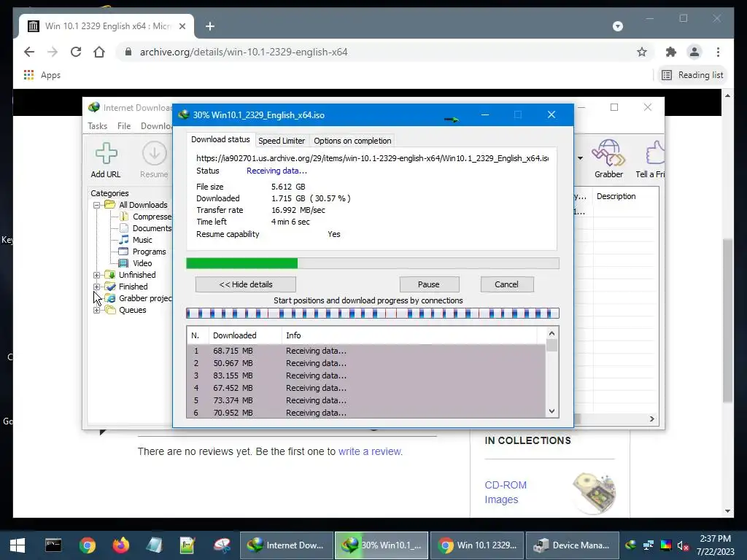The width and height of the screenshot is (747, 560).
Task: Click the Chrome tab search arrow
Action: point(618,26)
